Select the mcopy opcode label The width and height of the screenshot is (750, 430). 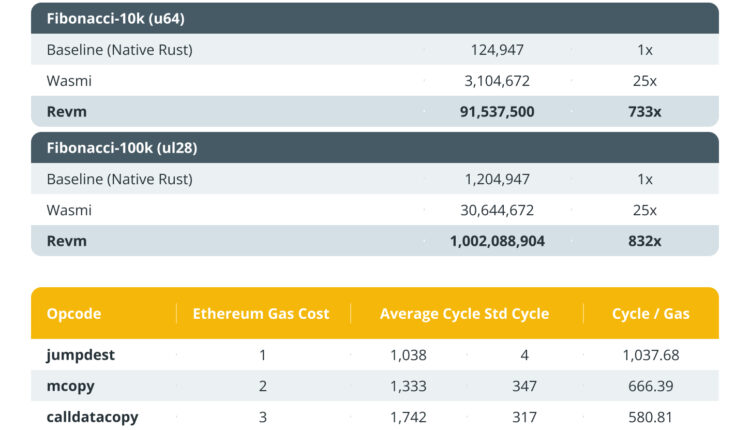coord(72,386)
